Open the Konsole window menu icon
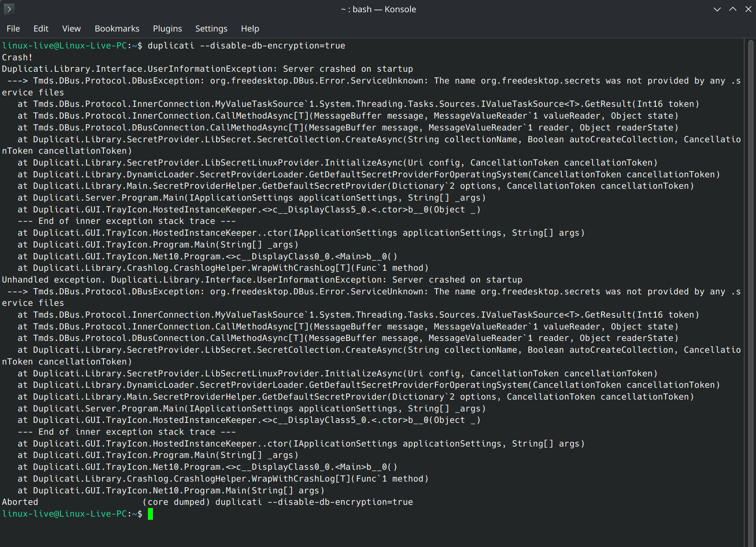 (9, 9)
